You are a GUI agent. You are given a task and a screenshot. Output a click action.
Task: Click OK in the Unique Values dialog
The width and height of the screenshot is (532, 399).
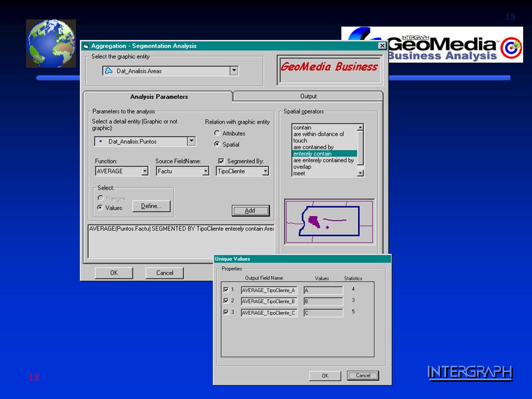click(x=325, y=376)
